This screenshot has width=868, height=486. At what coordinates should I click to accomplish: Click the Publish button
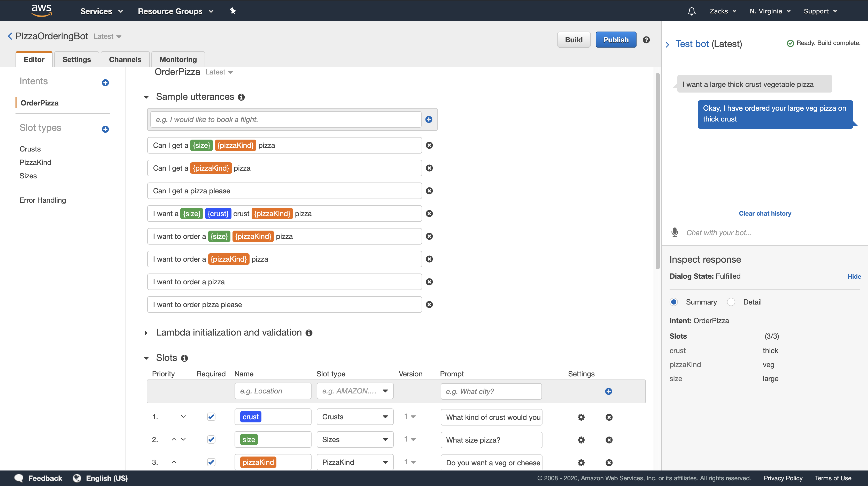pos(616,40)
